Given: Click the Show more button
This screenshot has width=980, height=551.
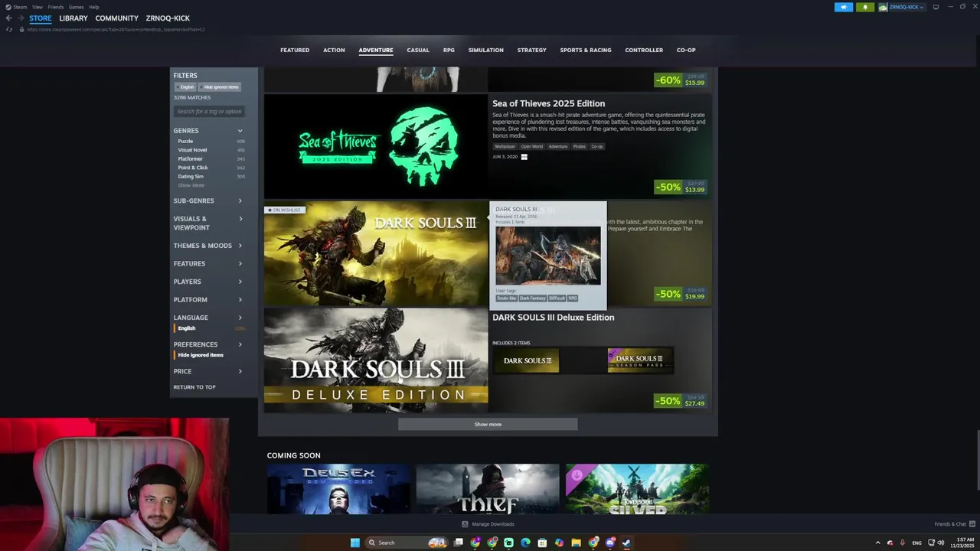Looking at the screenshot, I should (x=488, y=425).
